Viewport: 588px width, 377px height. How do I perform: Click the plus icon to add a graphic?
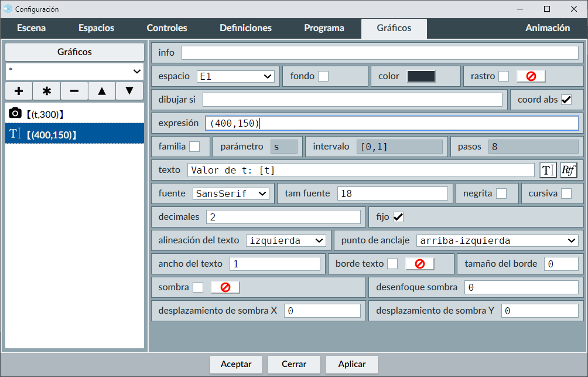(19, 91)
